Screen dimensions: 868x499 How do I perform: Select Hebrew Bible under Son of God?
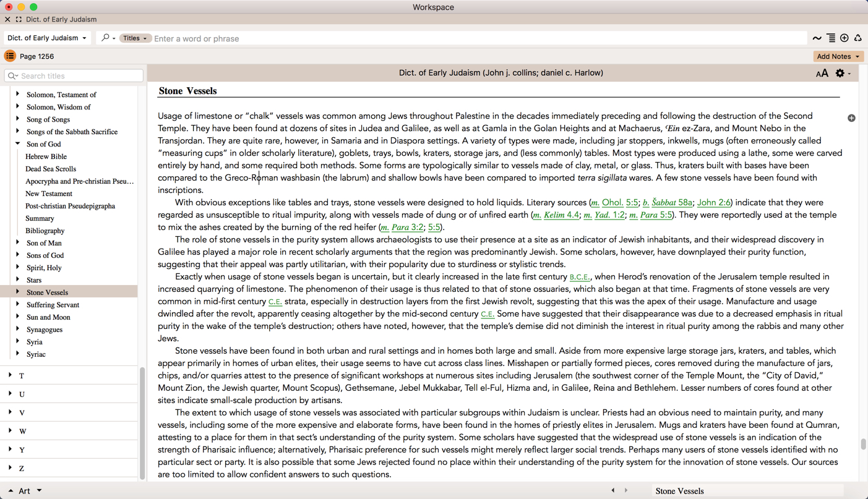pos(46,156)
